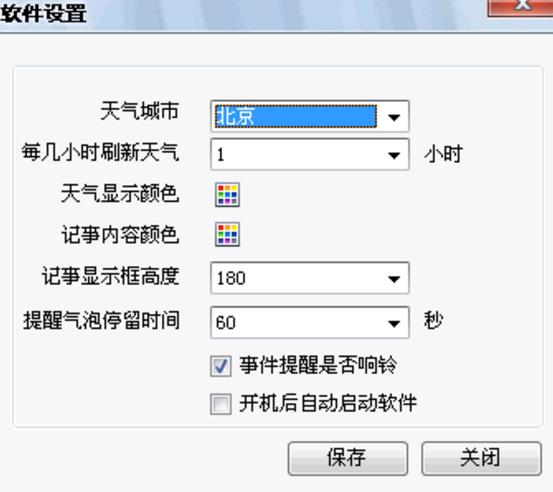This screenshot has width=553, height=492.
Task: Close the 软件设置 window
Action: 521,7
